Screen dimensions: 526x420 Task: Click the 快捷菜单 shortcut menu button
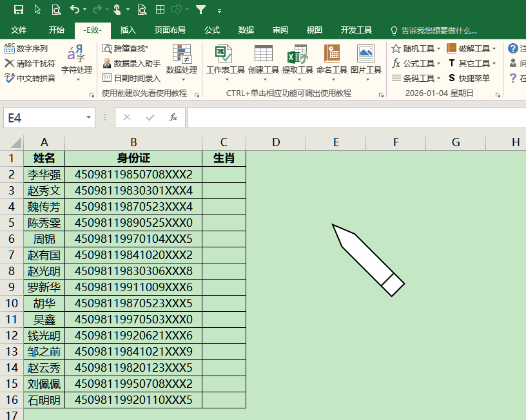coord(469,78)
